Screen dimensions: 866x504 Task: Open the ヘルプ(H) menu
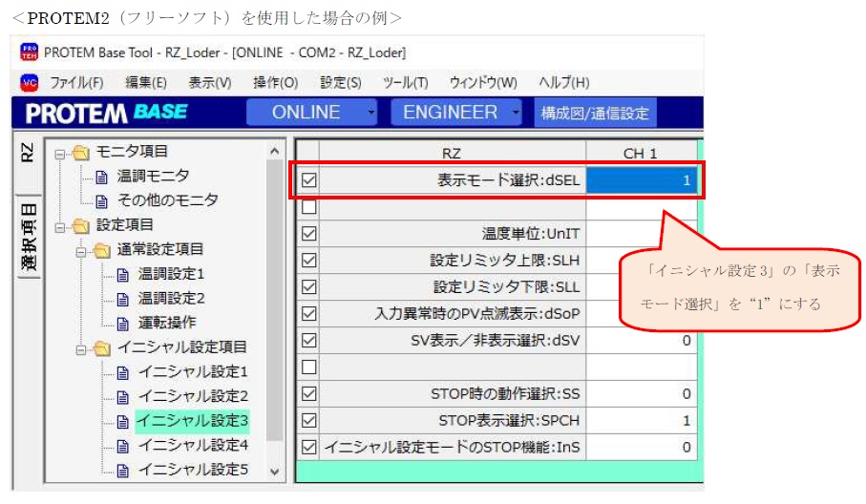(x=564, y=83)
